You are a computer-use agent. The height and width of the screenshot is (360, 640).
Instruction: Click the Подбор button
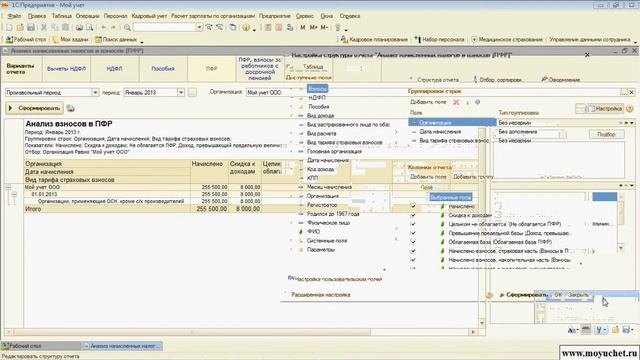pos(606,134)
